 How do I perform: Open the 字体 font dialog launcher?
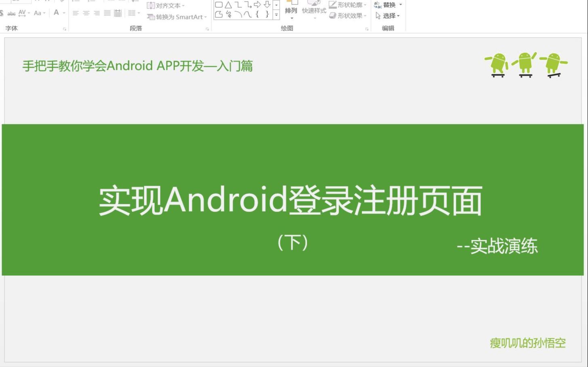tap(64, 29)
